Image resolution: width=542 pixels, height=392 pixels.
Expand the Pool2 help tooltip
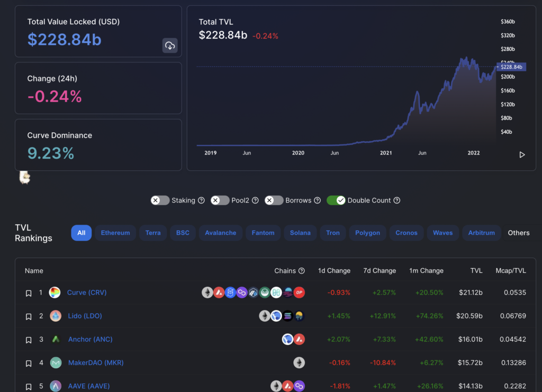coord(255,200)
